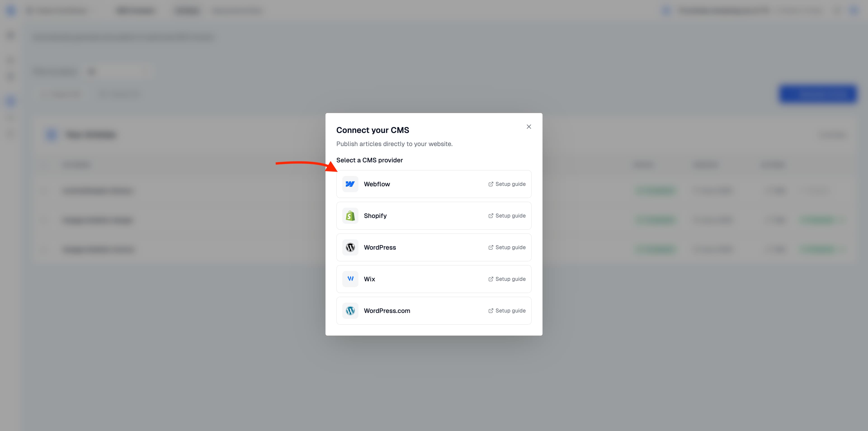The image size is (868, 431).
Task: Close the Connect your CMS dialog
Action: (x=529, y=127)
